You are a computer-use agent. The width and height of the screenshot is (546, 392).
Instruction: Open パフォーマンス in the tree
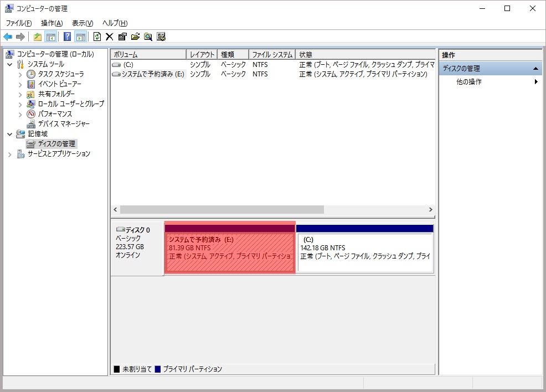point(55,114)
